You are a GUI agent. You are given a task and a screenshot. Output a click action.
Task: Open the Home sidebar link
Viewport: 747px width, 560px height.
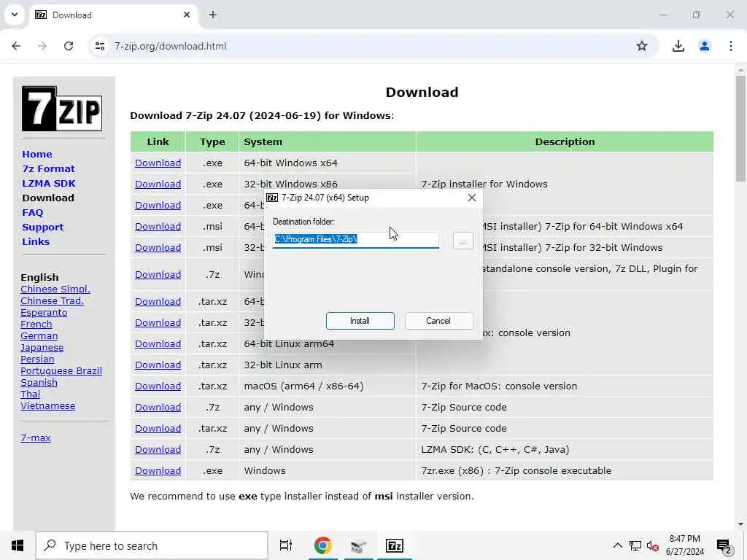coord(37,155)
